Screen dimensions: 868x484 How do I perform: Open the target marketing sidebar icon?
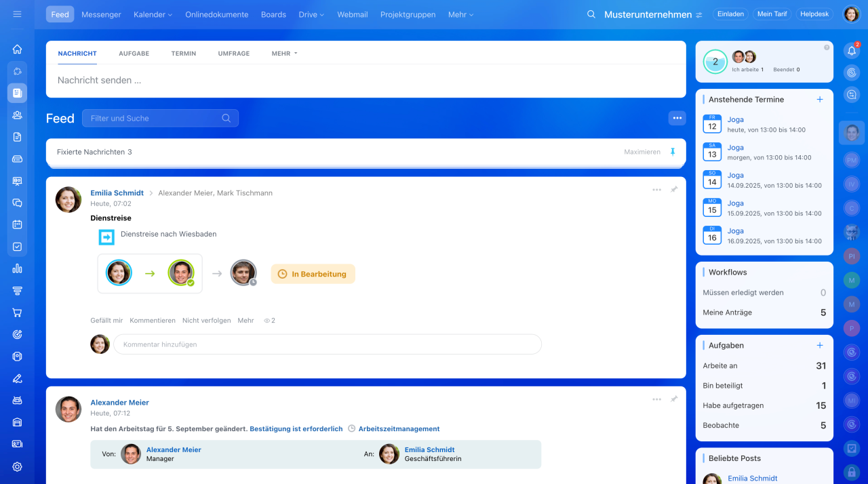tap(17, 334)
